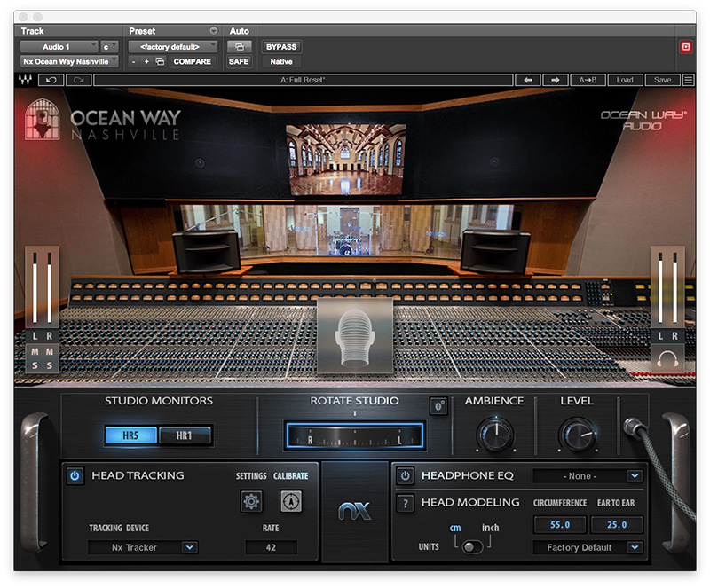This screenshot has height=588, width=710.
Task: Toggle left channel S solo button
Action: coord(35,365)
